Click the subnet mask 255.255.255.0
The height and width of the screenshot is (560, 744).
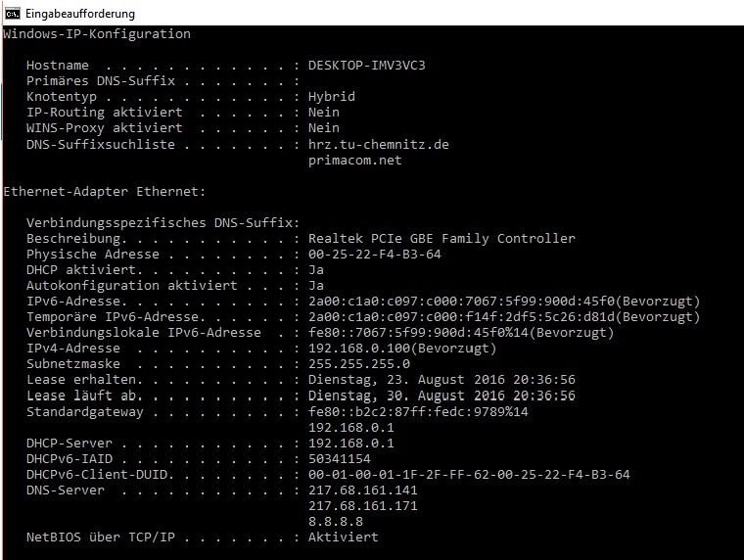(x=359, y=364)
